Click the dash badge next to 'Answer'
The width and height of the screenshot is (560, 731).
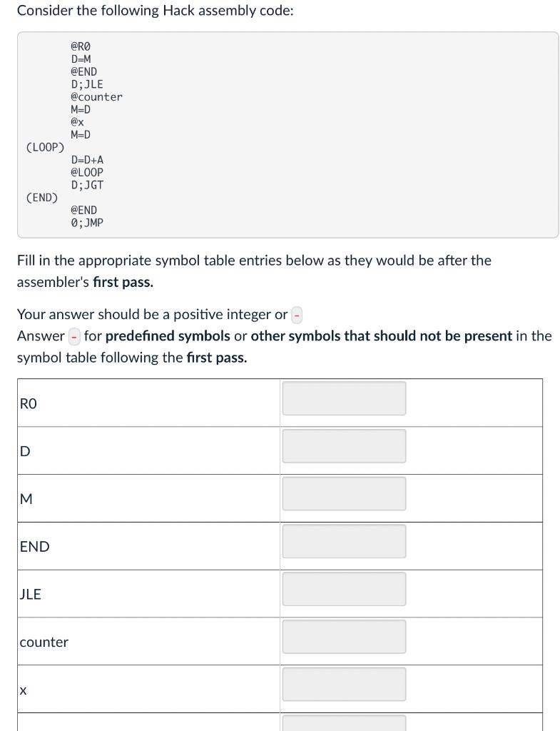(x=73, y=336)
